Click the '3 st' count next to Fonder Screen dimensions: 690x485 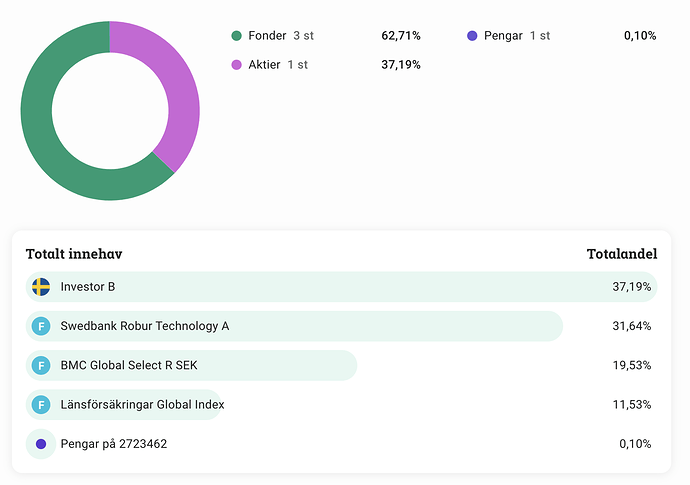pos(303,36)
